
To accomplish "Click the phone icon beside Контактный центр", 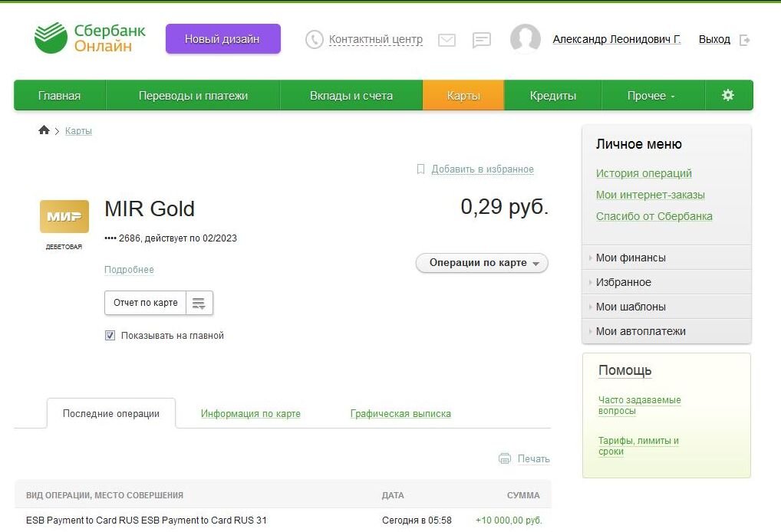I will coord(315,39).
